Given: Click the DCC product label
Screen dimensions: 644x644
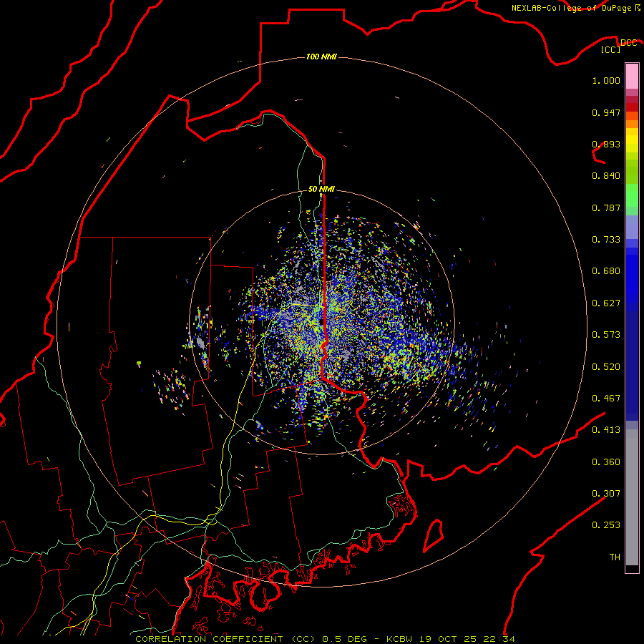Looking at the screenshot, I should (628, 43).
